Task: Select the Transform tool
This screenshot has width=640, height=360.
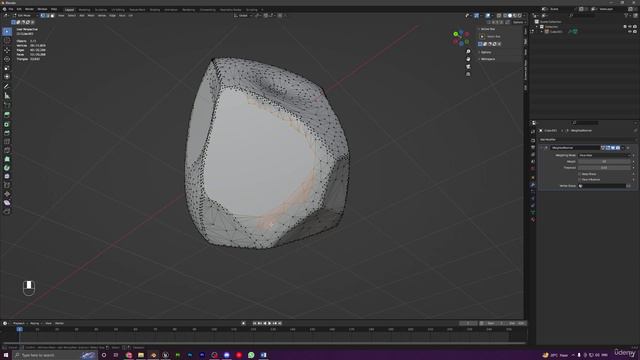Action: pyautogui.click(x=7, y=77)
